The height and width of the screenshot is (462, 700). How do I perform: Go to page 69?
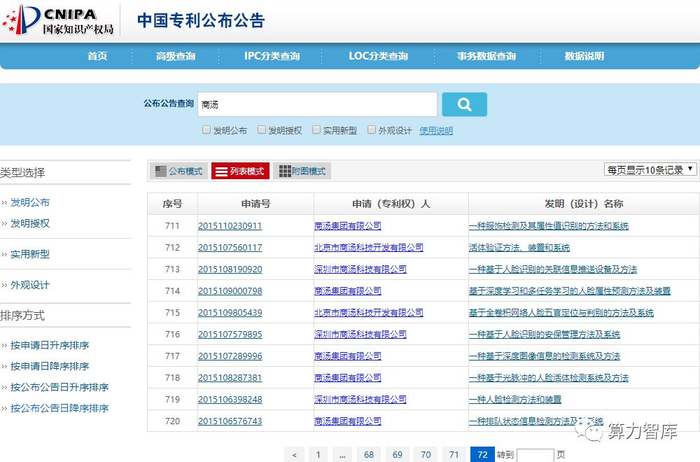click(397, 454)
